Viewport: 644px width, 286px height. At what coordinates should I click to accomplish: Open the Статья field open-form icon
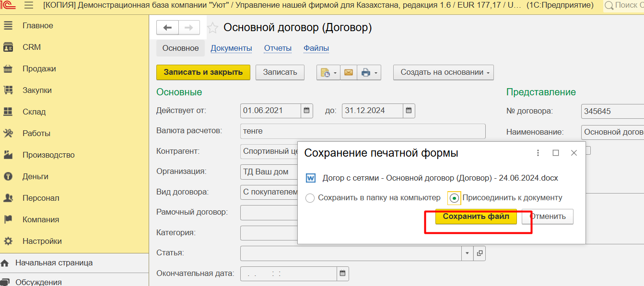pos(480,253)
